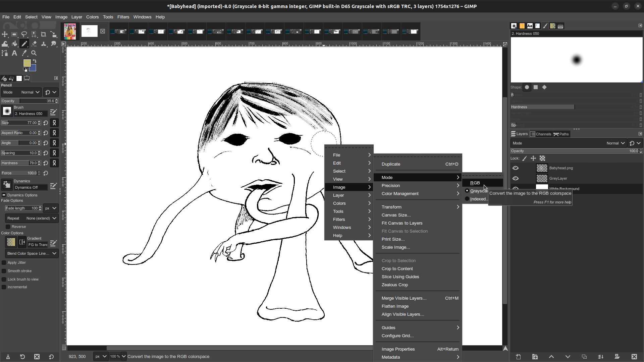
Task: Select the Move tool in the toolbox
Action: (4, 35)
